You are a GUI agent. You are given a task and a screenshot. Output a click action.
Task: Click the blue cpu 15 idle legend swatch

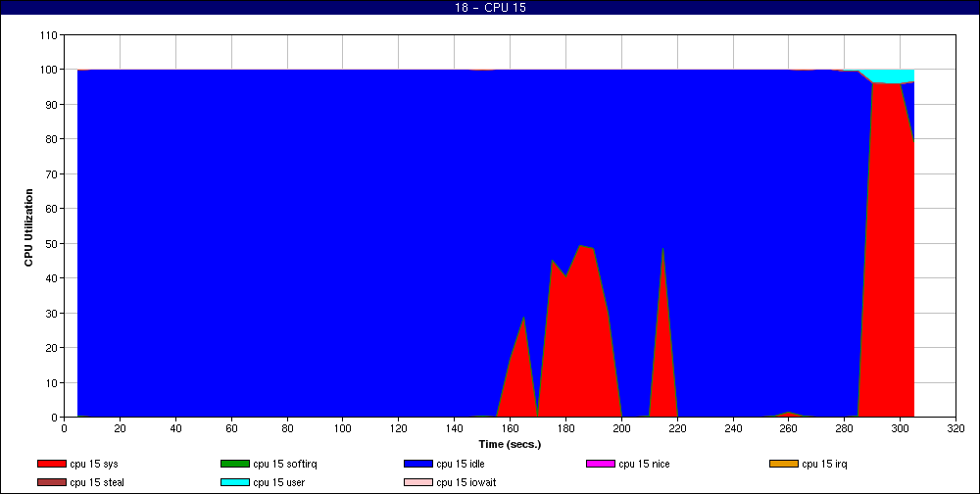(418, 464)
